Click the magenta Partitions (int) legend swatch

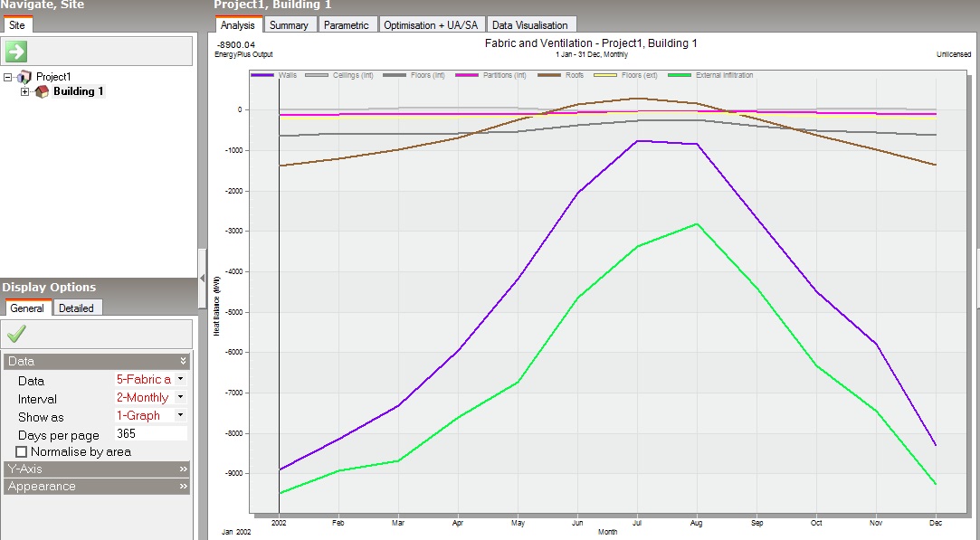click(467, 76)
